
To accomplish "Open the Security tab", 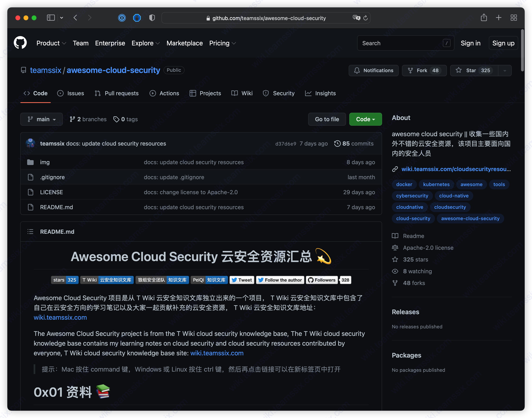I will coord(279,93).
